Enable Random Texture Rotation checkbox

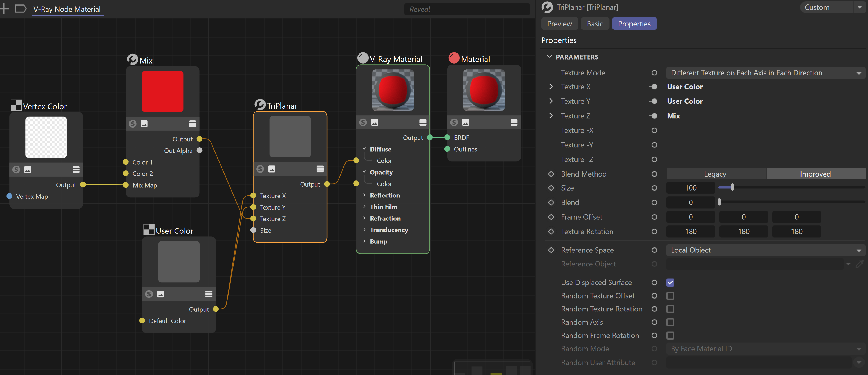[x=670, y=309]
